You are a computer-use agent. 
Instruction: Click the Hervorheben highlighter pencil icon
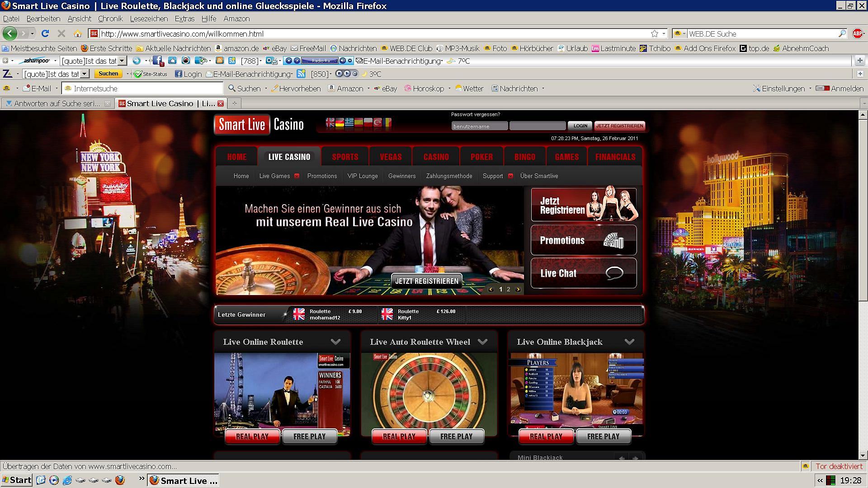tap(274, 88)
